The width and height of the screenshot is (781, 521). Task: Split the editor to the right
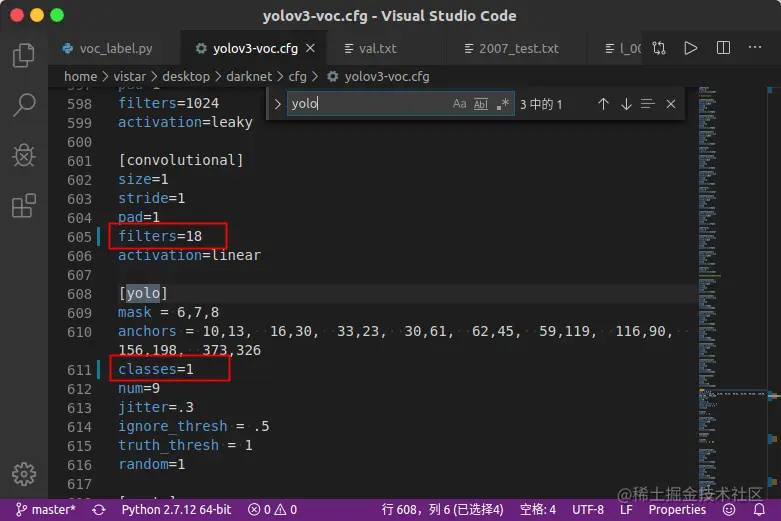pyautogui.click(x=723, y=48)
